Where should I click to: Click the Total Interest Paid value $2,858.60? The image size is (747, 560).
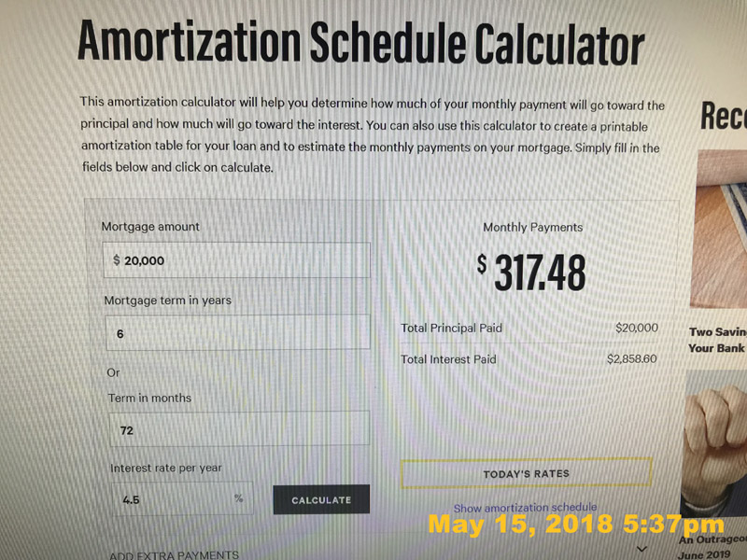[632, 358]
